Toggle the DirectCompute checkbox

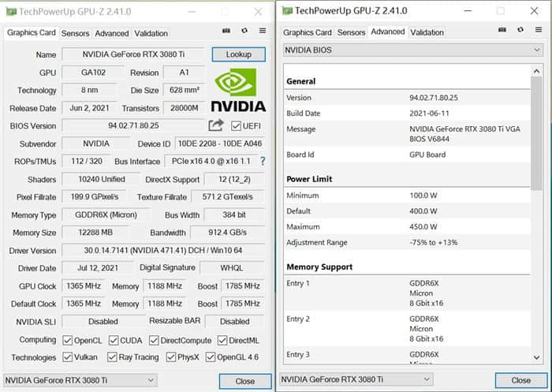[154, 341]
